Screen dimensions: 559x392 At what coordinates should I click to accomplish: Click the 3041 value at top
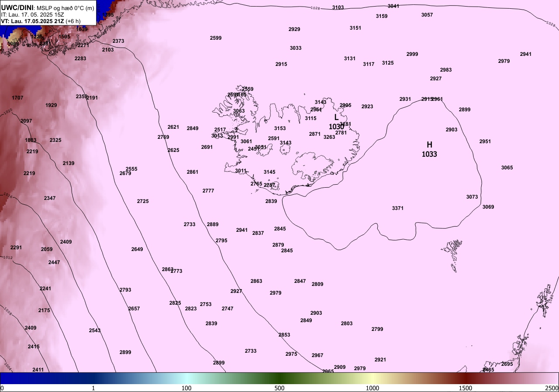pos(393,6)
